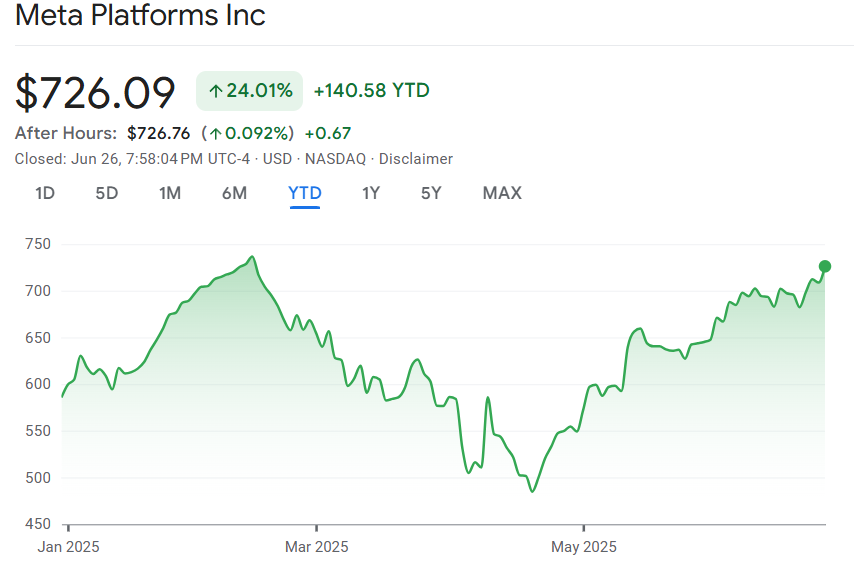Click the 24.01% change badge
Image resolution: width=854 pixels, height=567 pixels.
point(249,91)
